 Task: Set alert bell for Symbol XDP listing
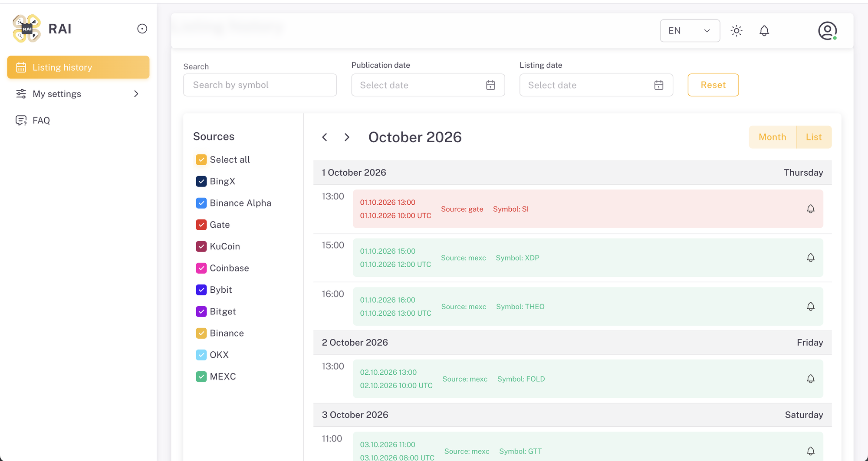[810, 258]
